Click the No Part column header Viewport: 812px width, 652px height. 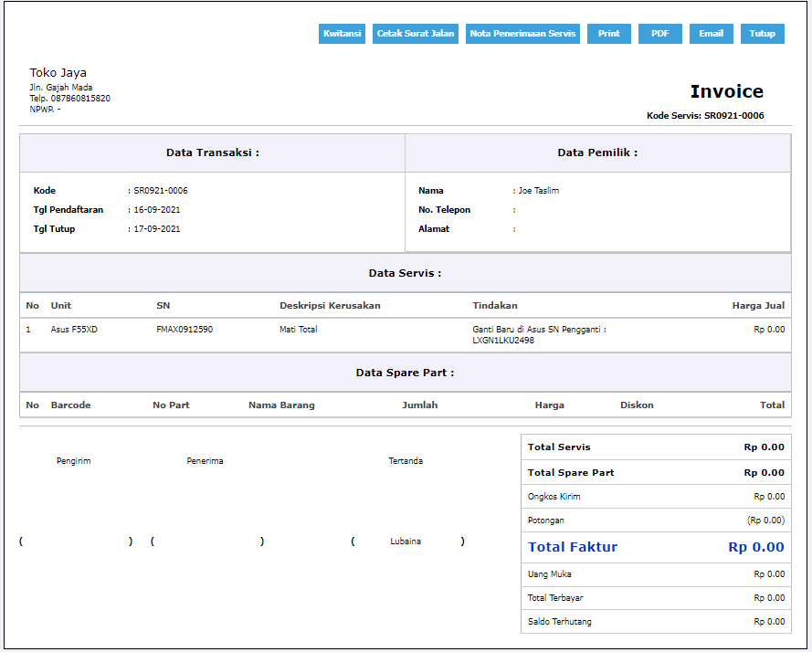tap(171, 405)
